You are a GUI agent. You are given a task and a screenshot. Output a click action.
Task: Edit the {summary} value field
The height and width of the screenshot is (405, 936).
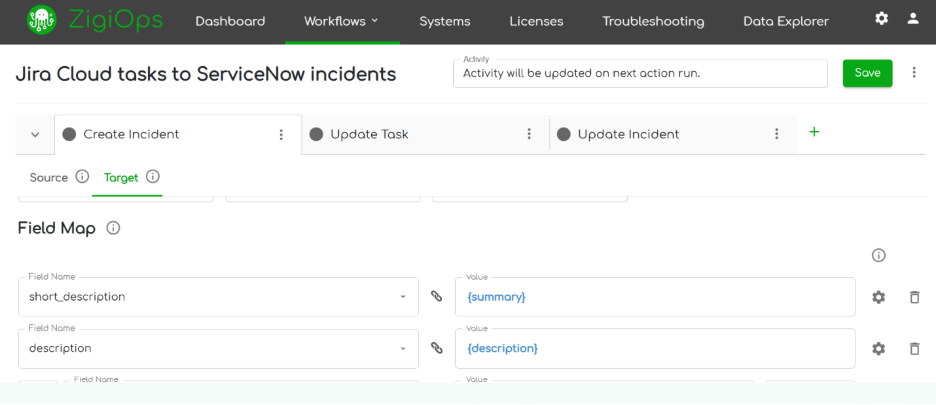pos(655,297)
